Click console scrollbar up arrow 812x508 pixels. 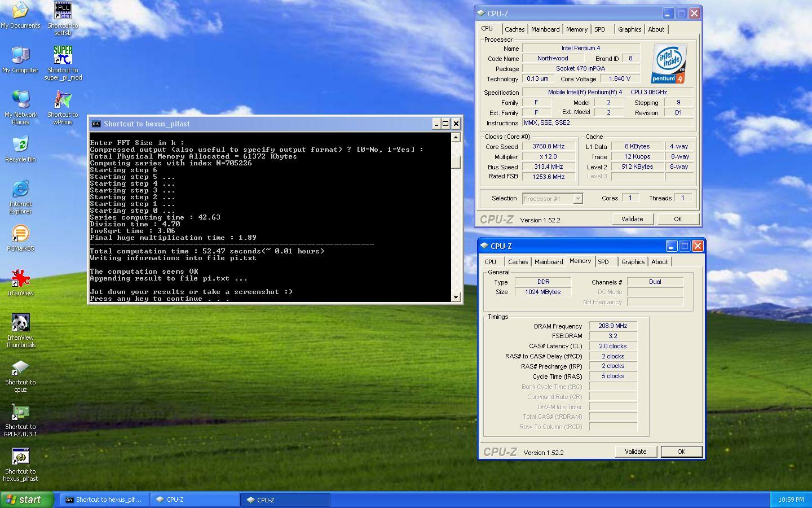point(456,137)
